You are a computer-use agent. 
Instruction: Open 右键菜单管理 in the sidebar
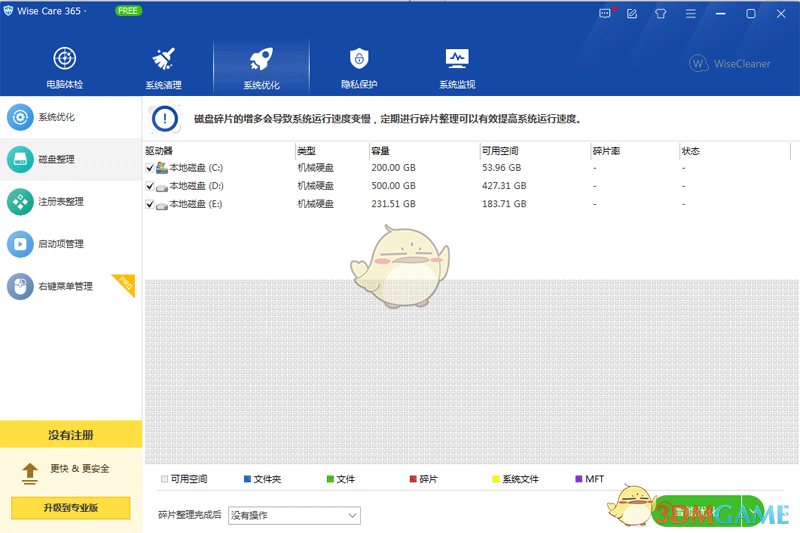pos(71,287)
